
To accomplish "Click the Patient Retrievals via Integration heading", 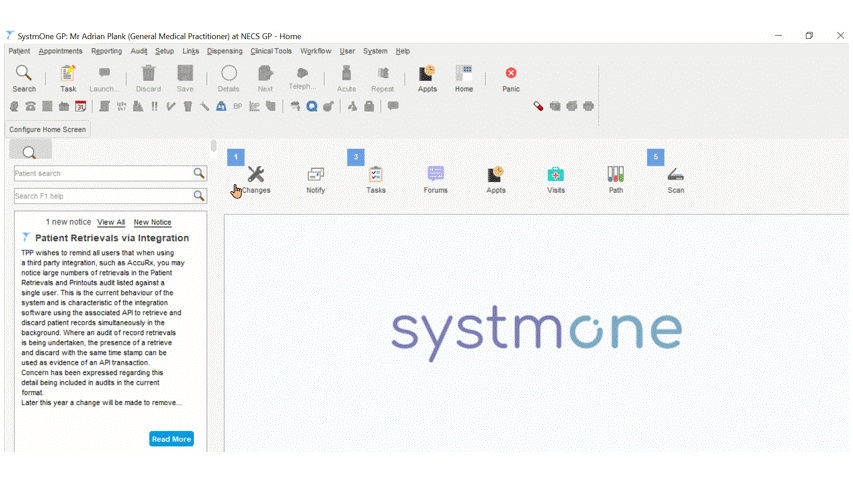I will point(112,238).
